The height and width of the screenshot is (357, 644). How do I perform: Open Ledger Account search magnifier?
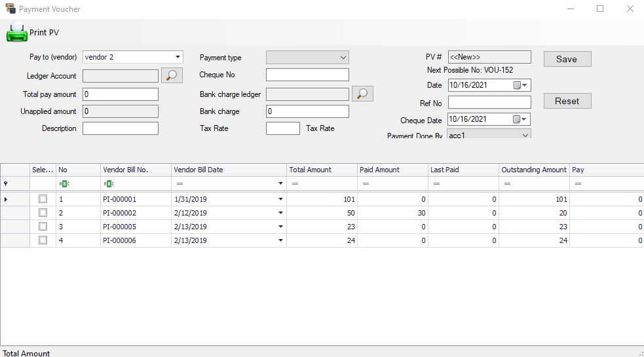(172, 75)
